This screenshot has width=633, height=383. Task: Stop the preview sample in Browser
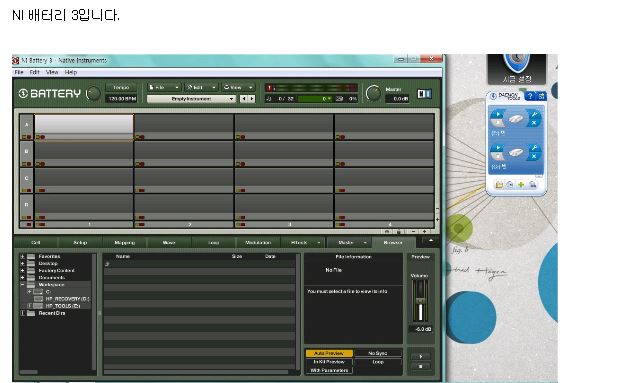420,366
